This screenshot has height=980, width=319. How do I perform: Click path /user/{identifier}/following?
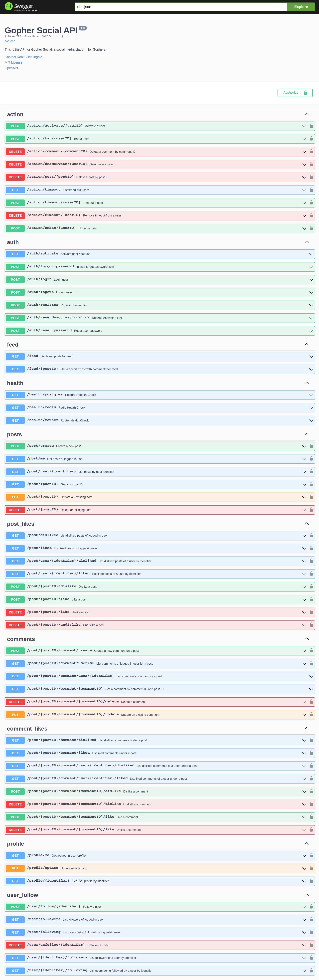57,970
